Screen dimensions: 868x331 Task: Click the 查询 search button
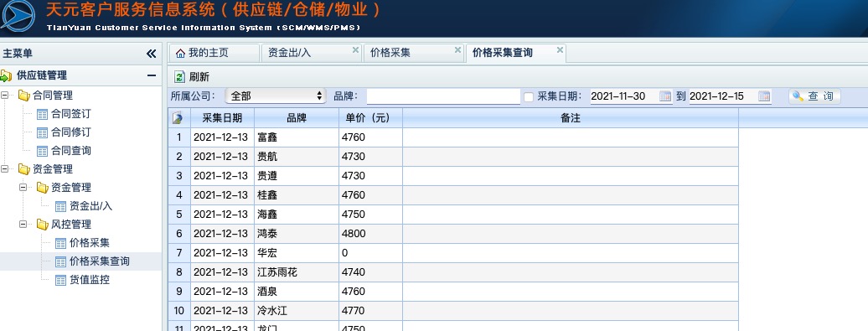click(814, 96)
